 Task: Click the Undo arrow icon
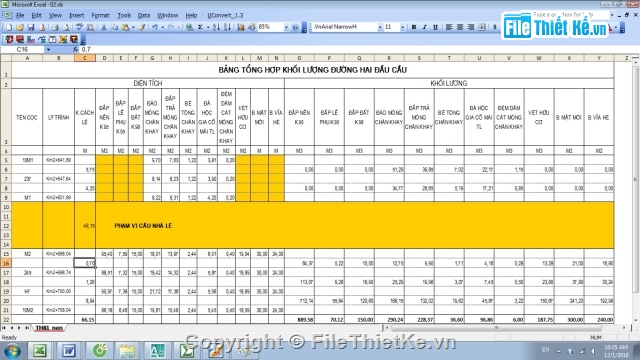[155, 27]
